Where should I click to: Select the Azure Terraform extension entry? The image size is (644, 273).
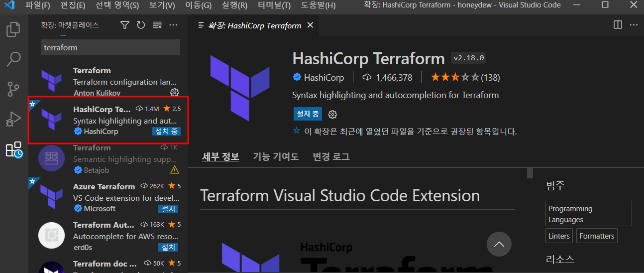tap(108, 197)
